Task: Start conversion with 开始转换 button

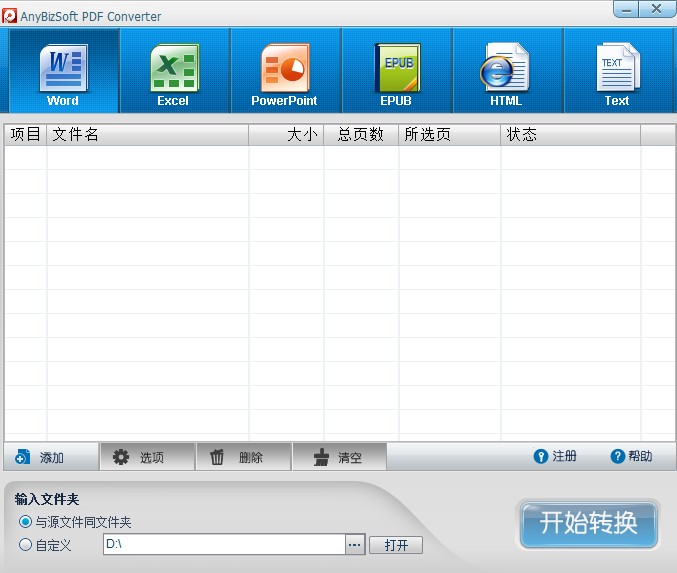Action: coord(588,524)
